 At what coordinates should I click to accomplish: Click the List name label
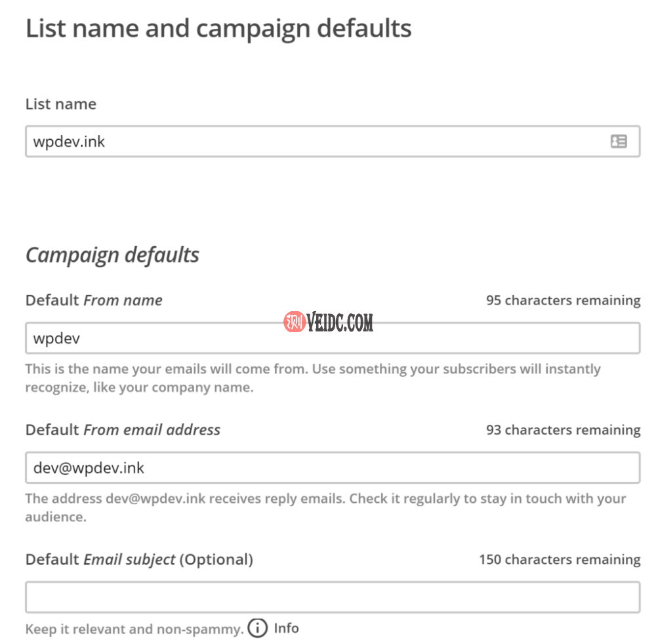(x=60, y=104)
